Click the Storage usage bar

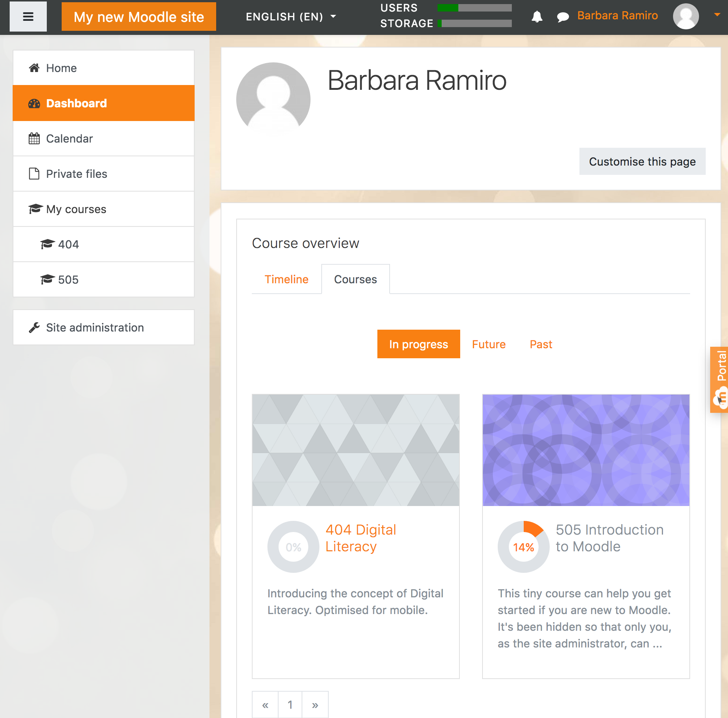click(474, 23)
